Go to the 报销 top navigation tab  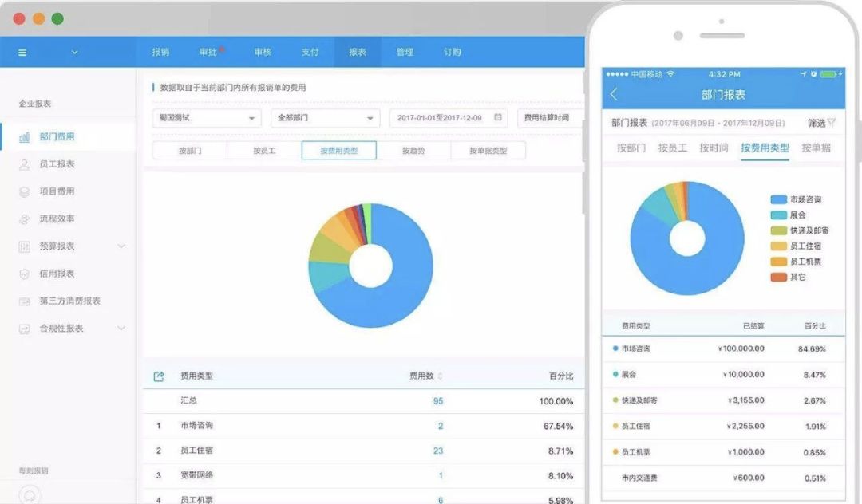pos(160,52)
